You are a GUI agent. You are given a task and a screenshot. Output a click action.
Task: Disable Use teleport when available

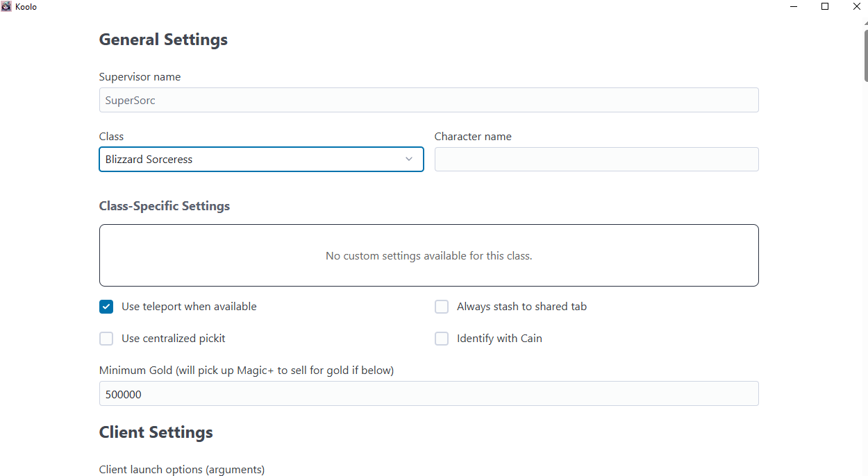pyautogui.click(x=106, y=307)
